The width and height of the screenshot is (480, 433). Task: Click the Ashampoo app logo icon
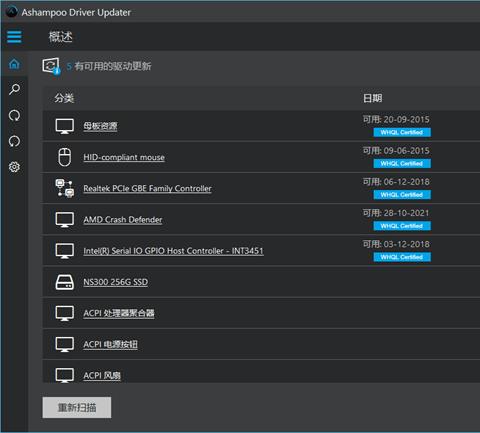[12, 12]
